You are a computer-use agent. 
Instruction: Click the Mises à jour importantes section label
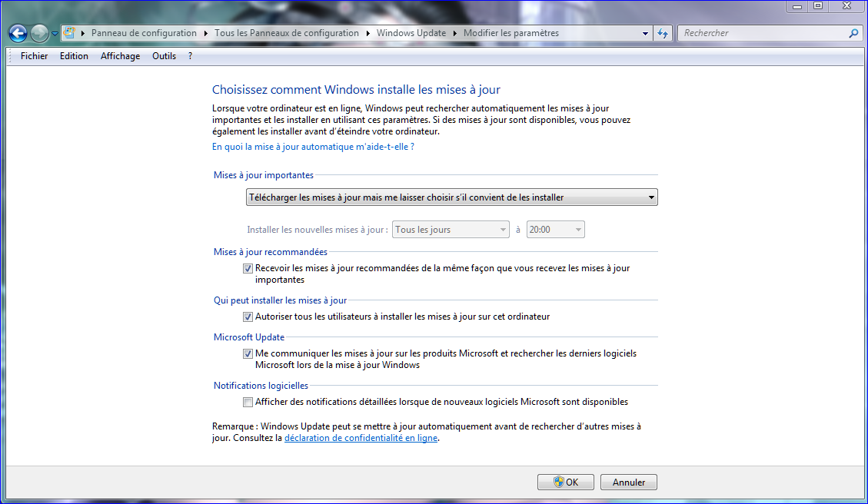pyautogui.click(x=264, y=175)
